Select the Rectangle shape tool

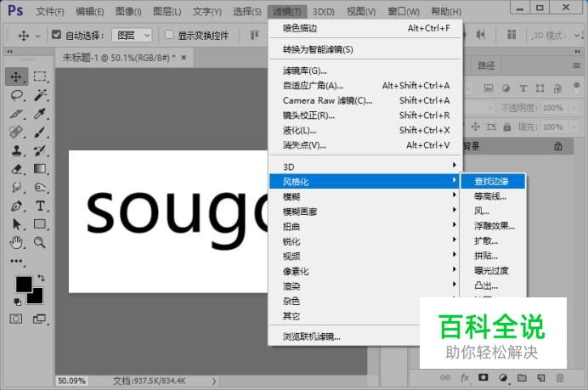click(x=40, y=224)
